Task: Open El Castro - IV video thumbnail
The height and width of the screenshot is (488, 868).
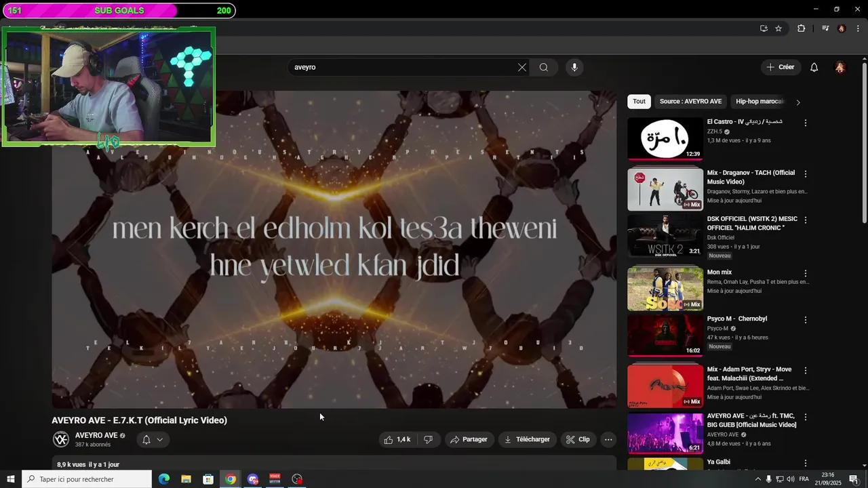Action: [x=665, y=139]
